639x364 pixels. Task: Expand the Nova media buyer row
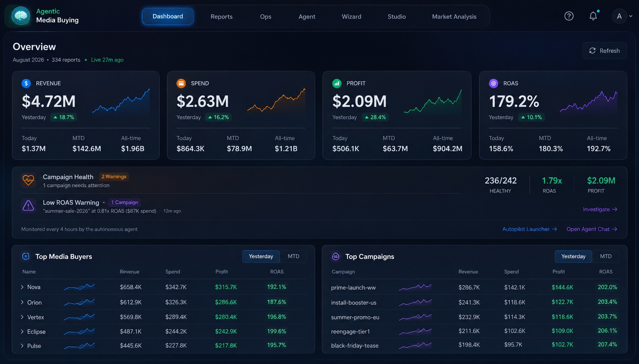[22, 287]
